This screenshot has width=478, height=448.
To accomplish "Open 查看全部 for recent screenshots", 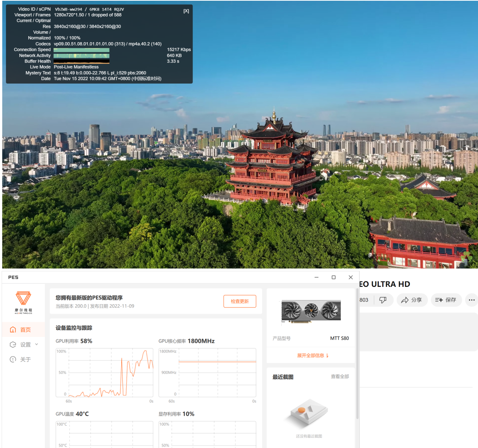I will click(x=340, y=376).
